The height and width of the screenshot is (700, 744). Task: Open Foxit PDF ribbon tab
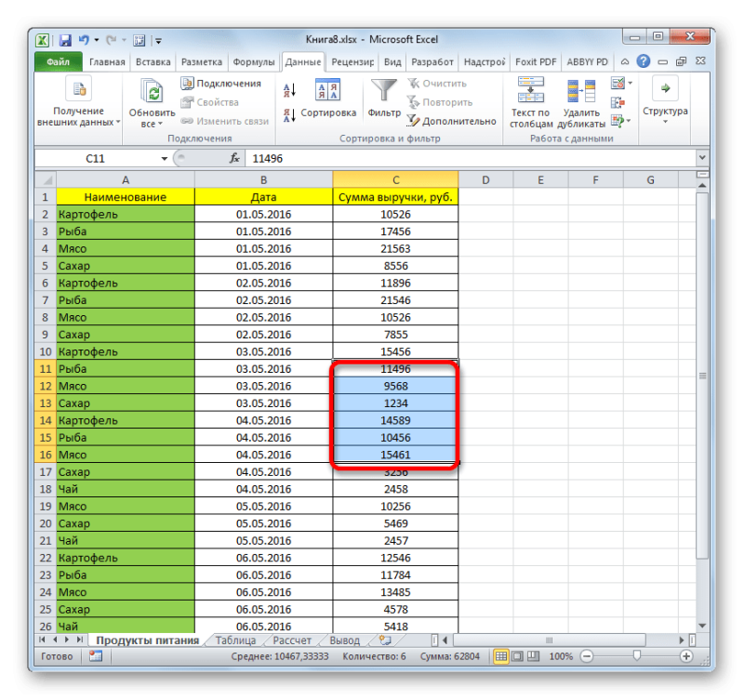536,62
